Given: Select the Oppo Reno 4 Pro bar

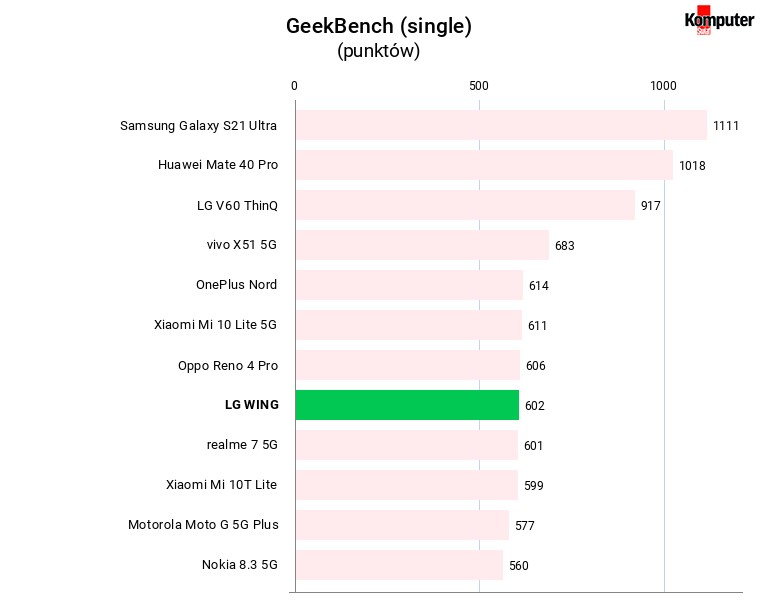Looking at the screenshot, I should click(x=408, y=365).
